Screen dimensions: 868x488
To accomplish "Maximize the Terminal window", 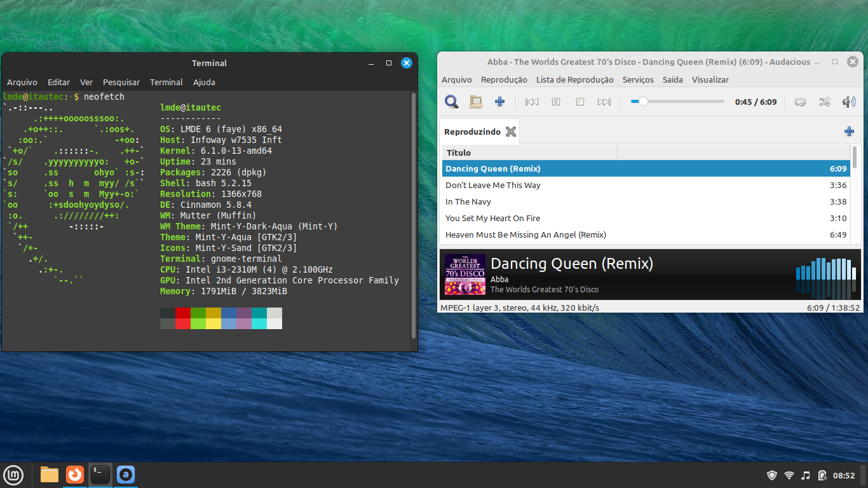I will tap(389, 63).
